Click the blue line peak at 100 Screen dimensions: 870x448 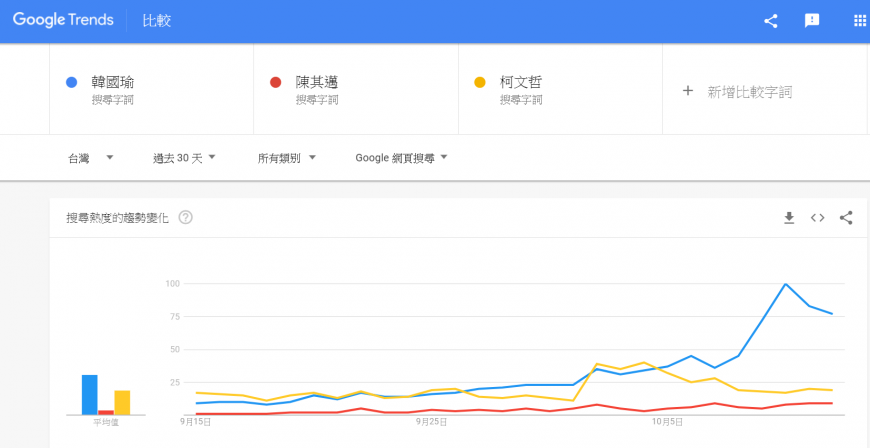(785, 284)
